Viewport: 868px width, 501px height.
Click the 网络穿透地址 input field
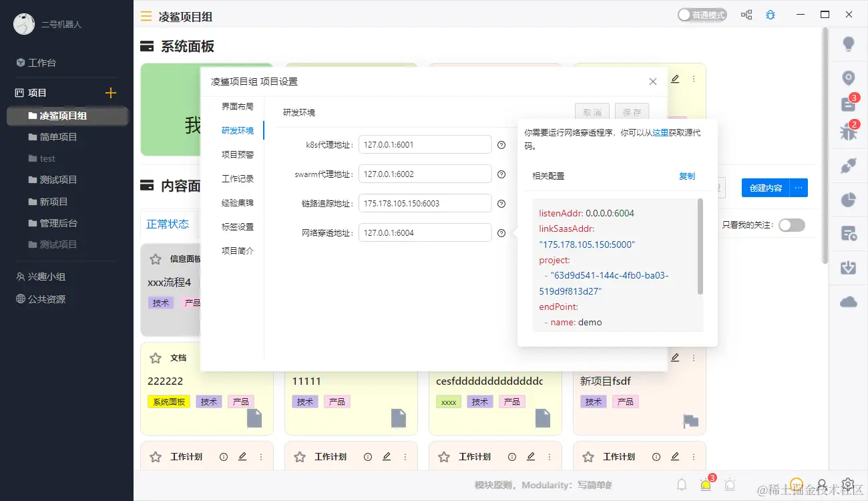point(425,232)
